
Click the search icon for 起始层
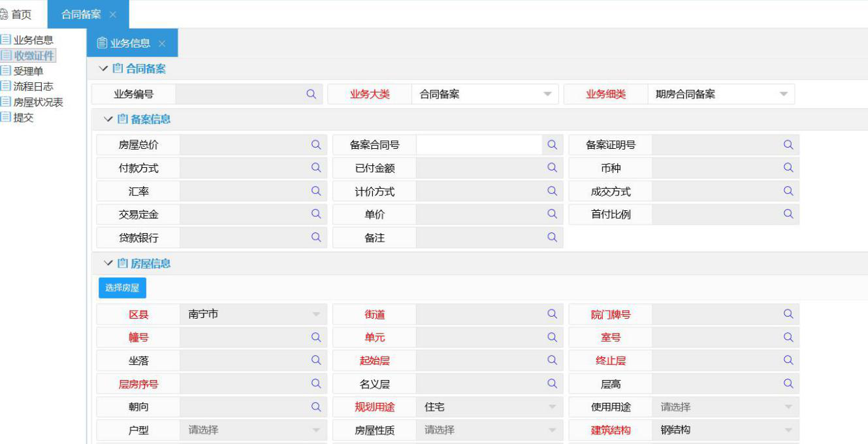(552, 360)
